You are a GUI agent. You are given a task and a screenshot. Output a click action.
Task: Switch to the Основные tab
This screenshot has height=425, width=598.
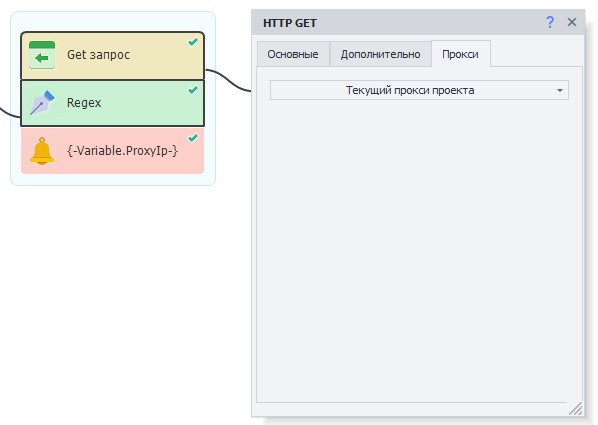coord(293,54)
